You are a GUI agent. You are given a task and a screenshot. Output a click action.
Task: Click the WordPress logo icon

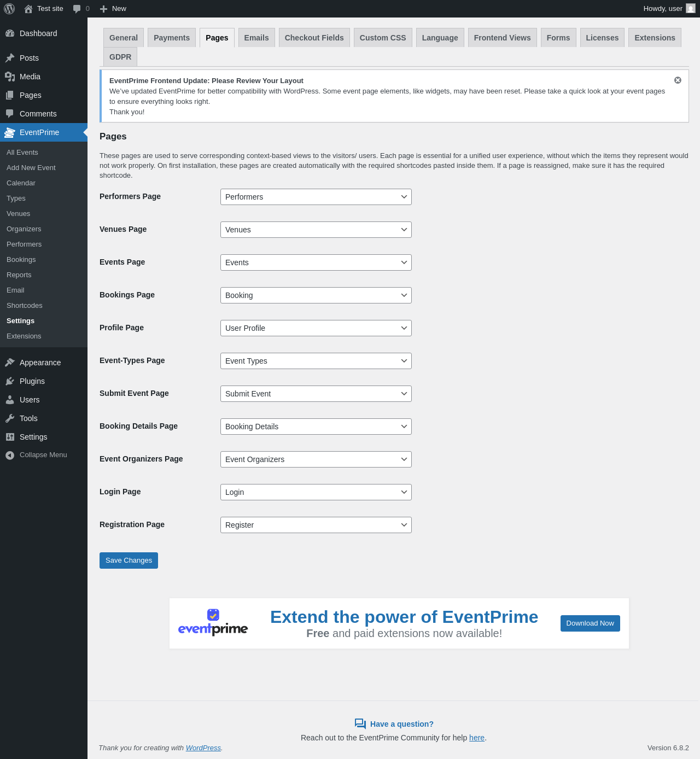point(9,9)
